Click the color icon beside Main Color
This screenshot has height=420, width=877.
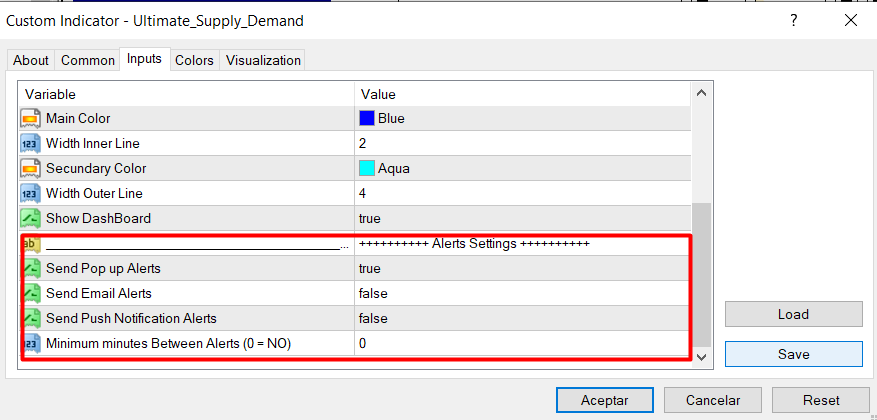(x=30, y=119)
